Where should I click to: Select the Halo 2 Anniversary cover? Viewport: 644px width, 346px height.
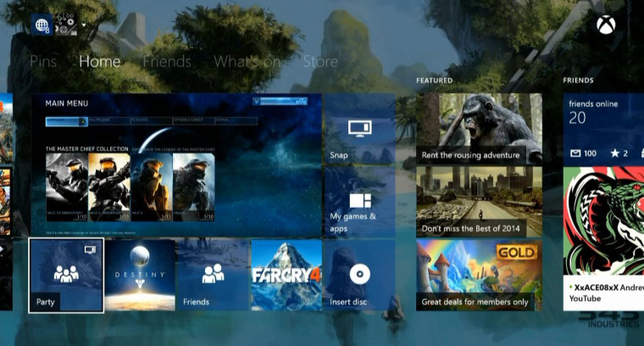coord(109,187)
